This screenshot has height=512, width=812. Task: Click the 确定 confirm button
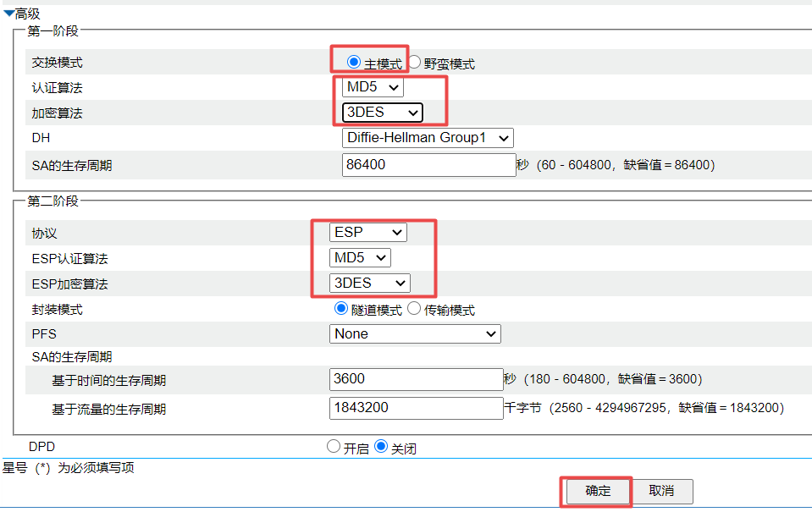598,491
